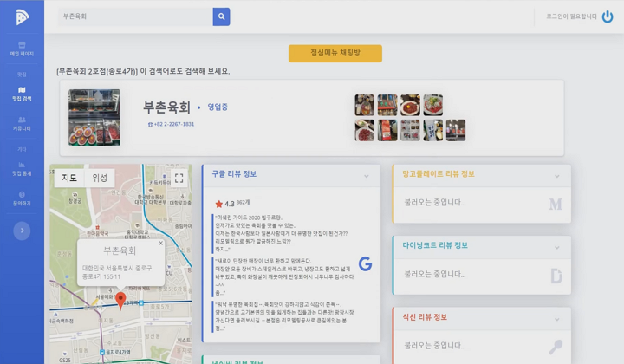
Task: Open the second photo in the bottom gallery row
Action: click(x=387, y=130)
